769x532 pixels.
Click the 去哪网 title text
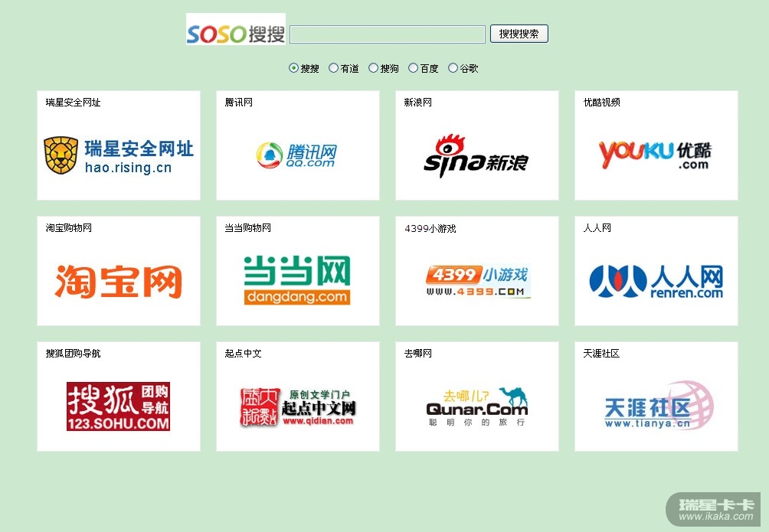click(418, 354)
